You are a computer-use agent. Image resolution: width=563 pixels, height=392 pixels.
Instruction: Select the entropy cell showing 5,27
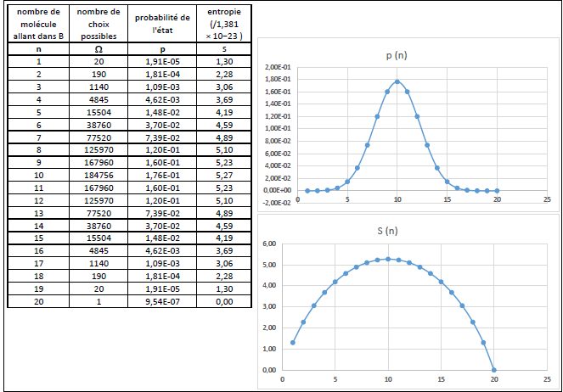pyautogui.click(x=222, y=176)
